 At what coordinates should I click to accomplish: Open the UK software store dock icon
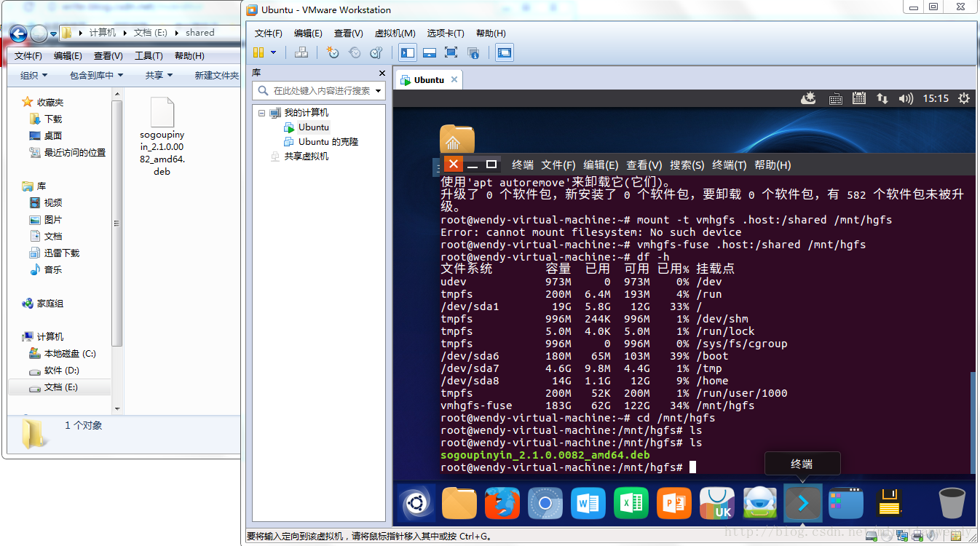[x=717, y=503]
